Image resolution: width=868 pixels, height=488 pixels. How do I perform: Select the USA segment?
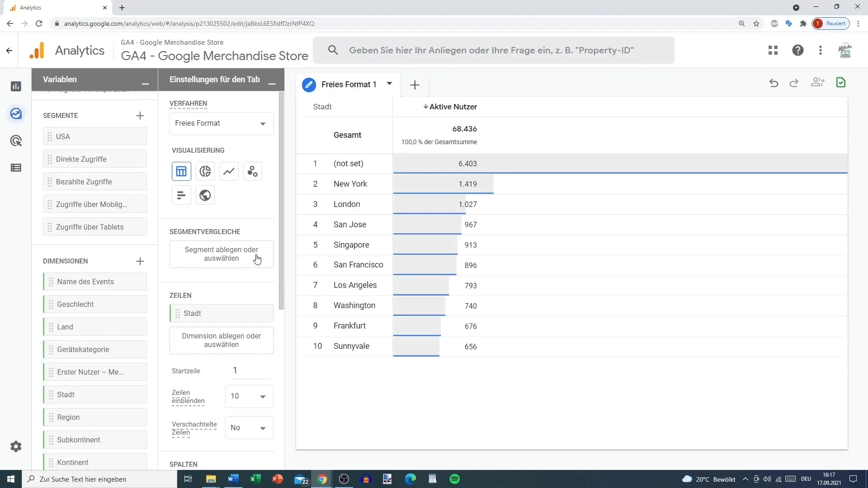(x=95, y=136)
